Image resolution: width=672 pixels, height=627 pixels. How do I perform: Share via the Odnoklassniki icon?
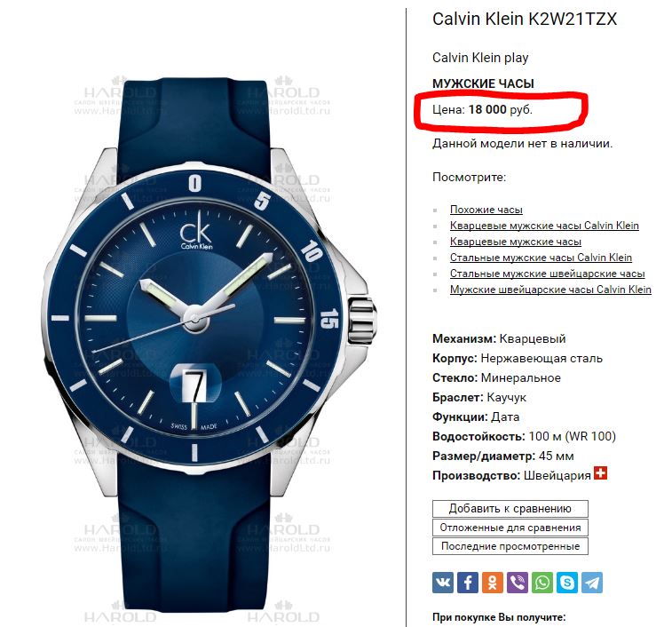493,583
